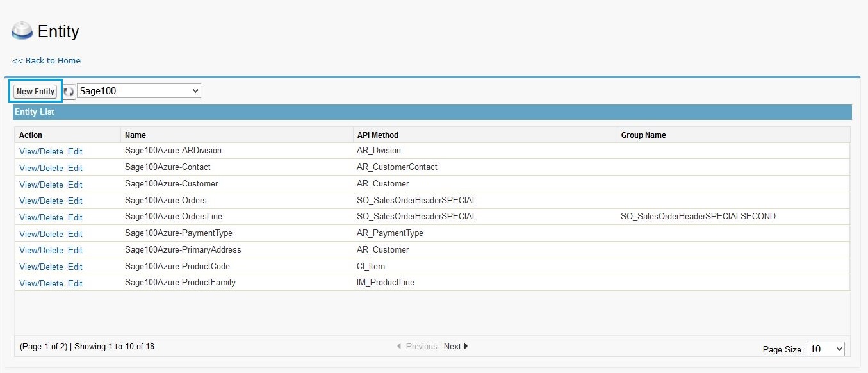
Task: Select the Sage100Azure-PrimaryAddress name cell
Action: 237,249
